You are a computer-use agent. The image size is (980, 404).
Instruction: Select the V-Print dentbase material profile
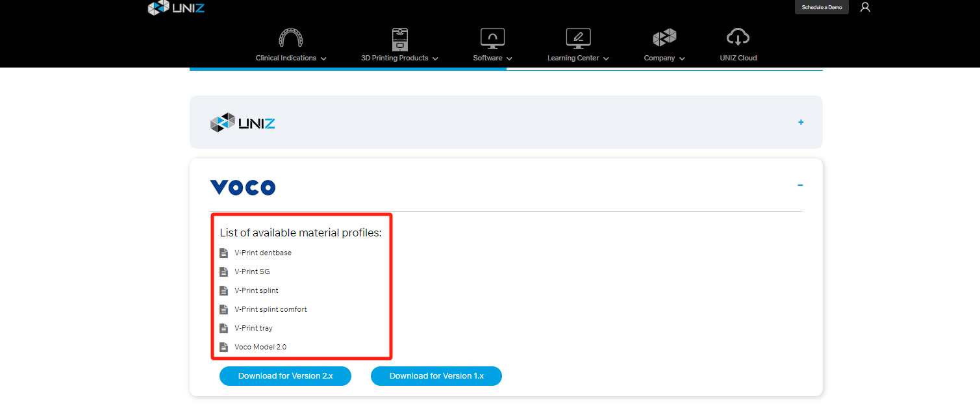coord(263,253)
